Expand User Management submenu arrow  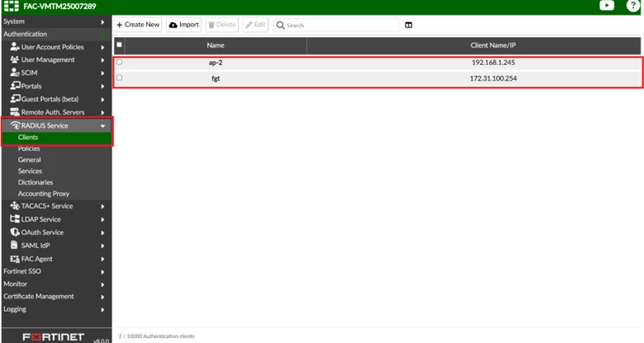[x=102, y=60]
